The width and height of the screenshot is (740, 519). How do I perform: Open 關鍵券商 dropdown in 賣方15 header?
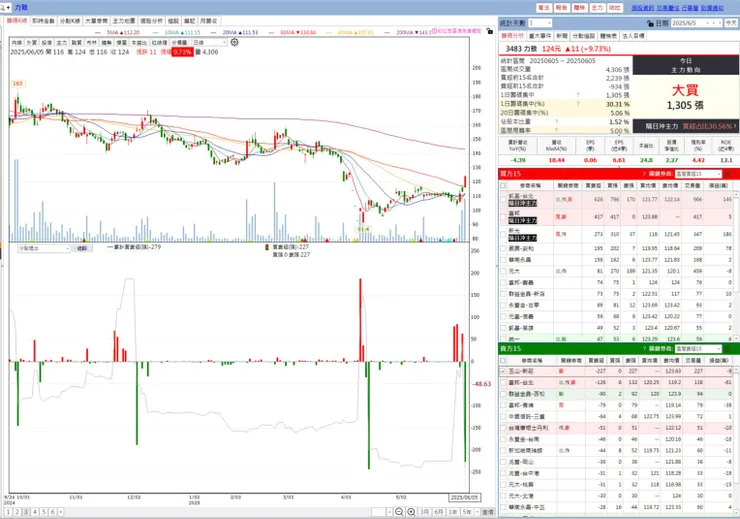click(x=698, y=349)
